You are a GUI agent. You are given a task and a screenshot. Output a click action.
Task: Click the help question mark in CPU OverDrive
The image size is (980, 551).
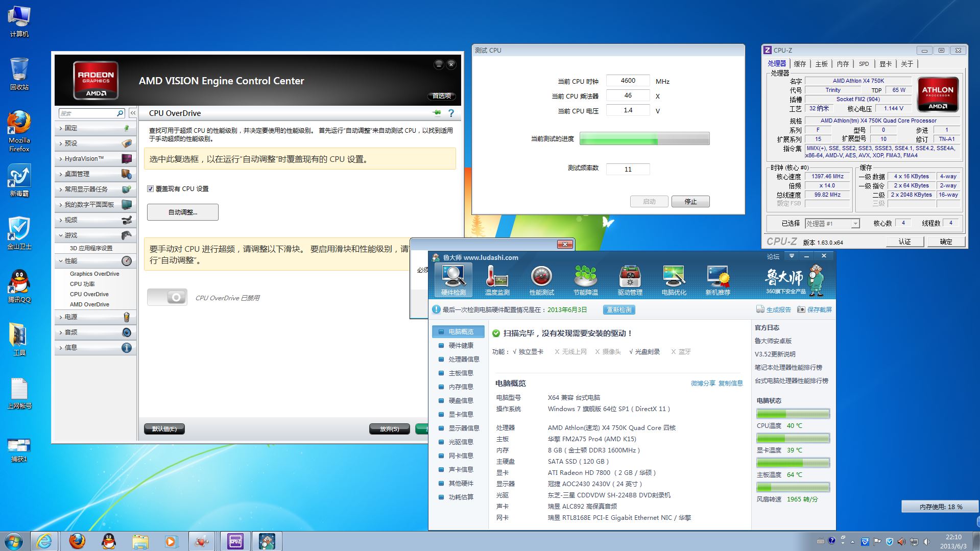(x=451, y=113)
